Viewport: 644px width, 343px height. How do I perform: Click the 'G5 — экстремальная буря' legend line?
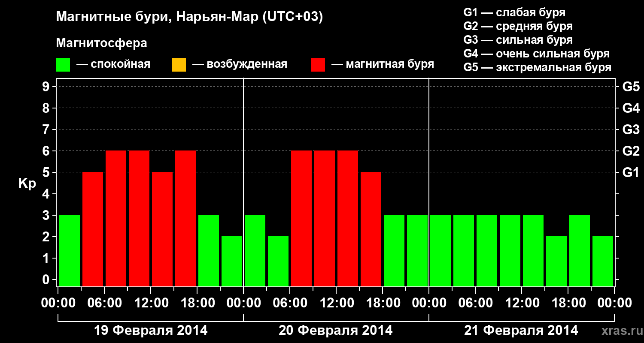pos(538,67)
